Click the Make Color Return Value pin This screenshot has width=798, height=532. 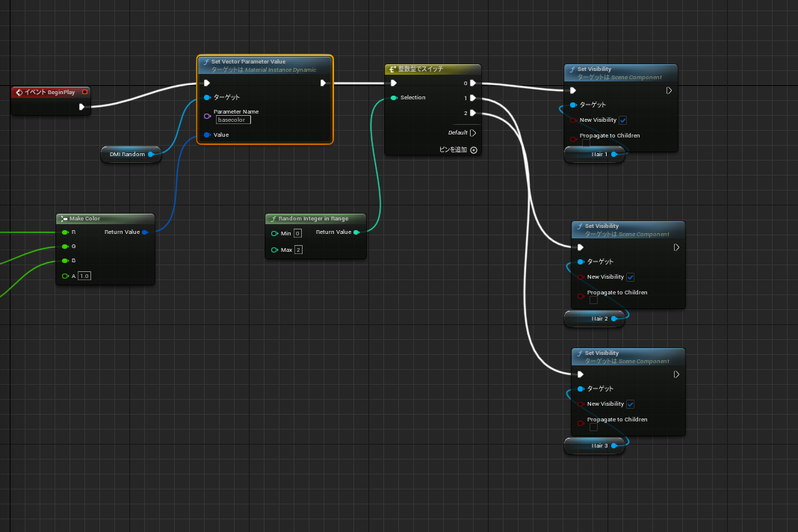144,232
